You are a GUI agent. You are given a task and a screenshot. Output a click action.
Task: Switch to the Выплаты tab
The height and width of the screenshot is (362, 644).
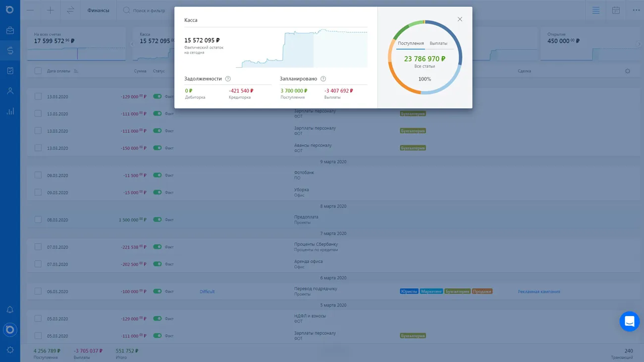click(438, 44)
